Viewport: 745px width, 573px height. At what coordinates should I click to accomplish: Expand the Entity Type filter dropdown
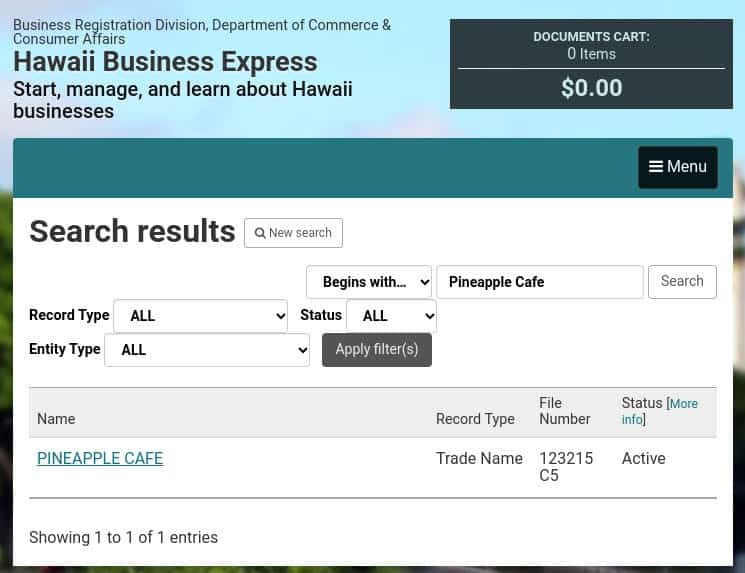coord(207,350)
